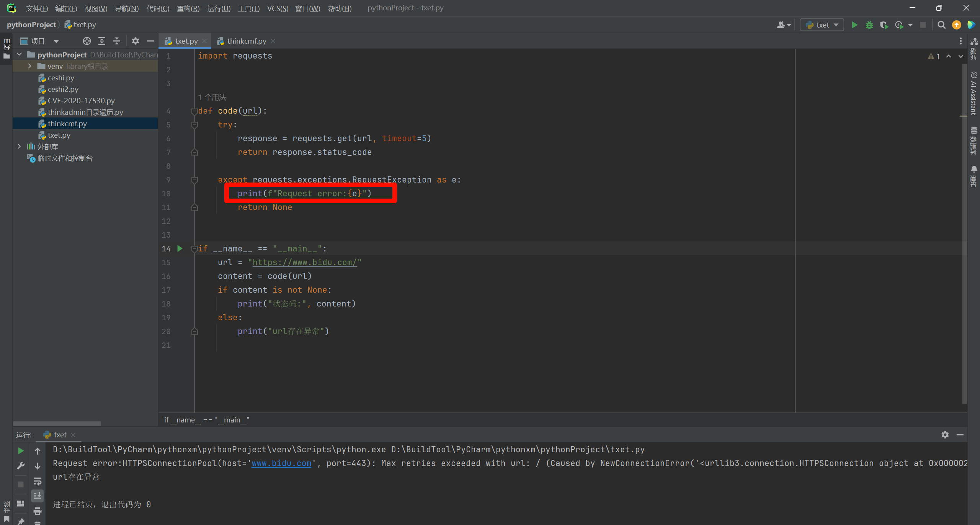Toggle pin tab icon in run panel
This screenshot has width=980, height=525.
[21, 521]
